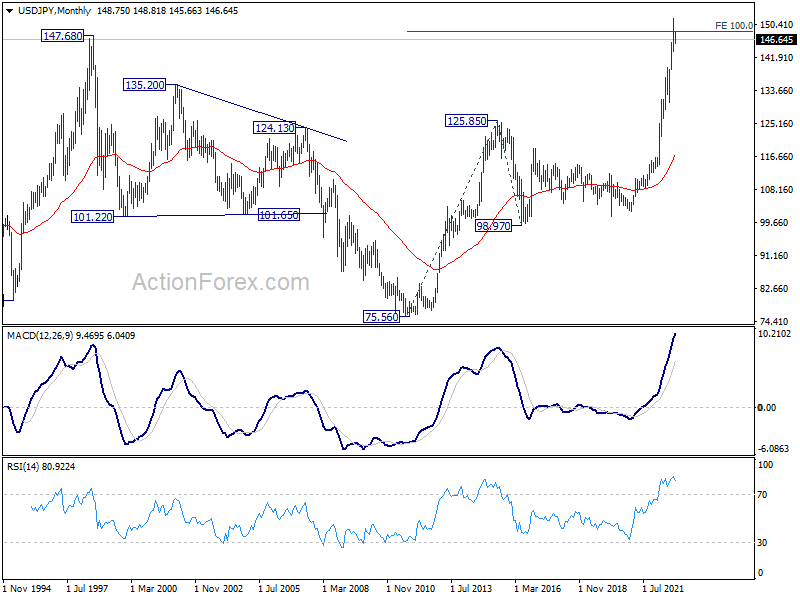Viewport: 800px width, 600px height.
Task: Click the RSI 30 level label
Action: pos(762,543)
